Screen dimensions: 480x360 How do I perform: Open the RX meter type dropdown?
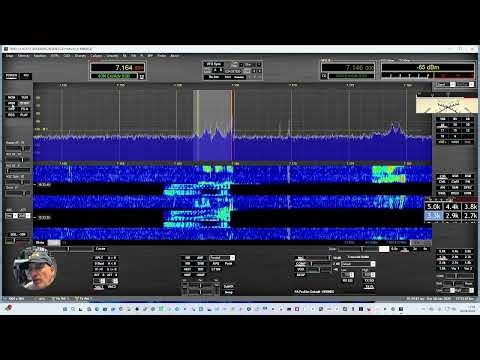click(446, 84)
